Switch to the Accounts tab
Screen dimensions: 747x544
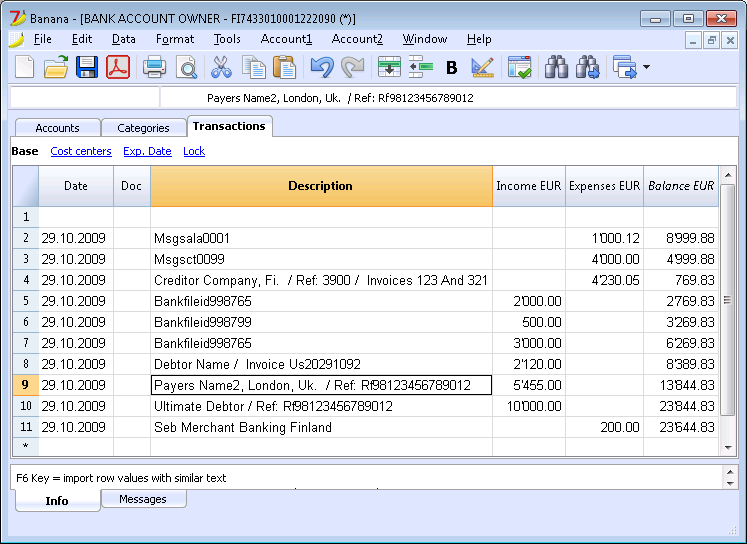pyautogui.click(x=57, y=128)
